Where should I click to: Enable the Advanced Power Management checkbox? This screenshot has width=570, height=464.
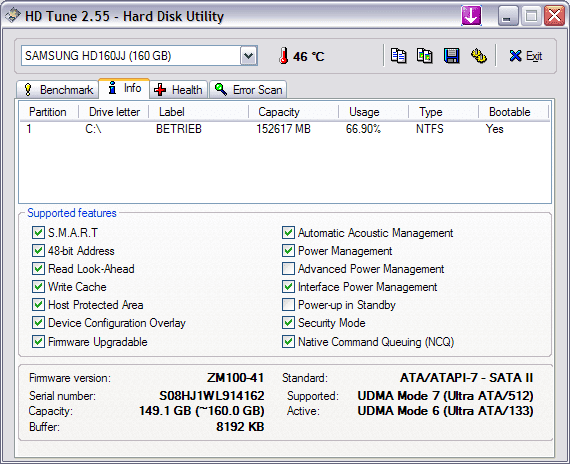point(288,269)
